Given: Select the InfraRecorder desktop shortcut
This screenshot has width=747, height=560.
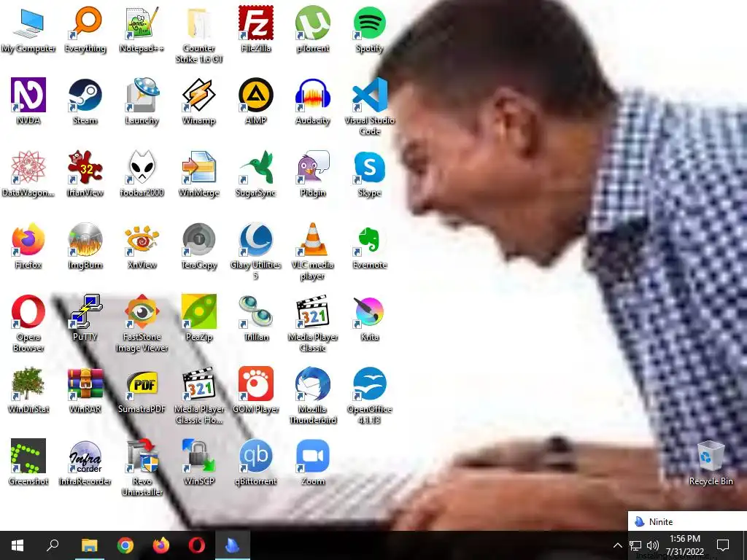Looking at the screenshot, I should tap(85, 462).
